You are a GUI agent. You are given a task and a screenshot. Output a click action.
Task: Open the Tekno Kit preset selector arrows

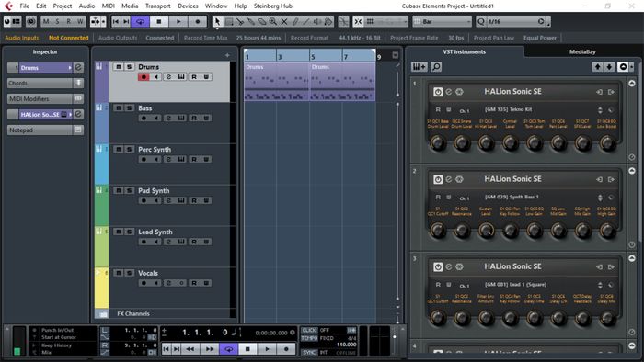(600, 110)
